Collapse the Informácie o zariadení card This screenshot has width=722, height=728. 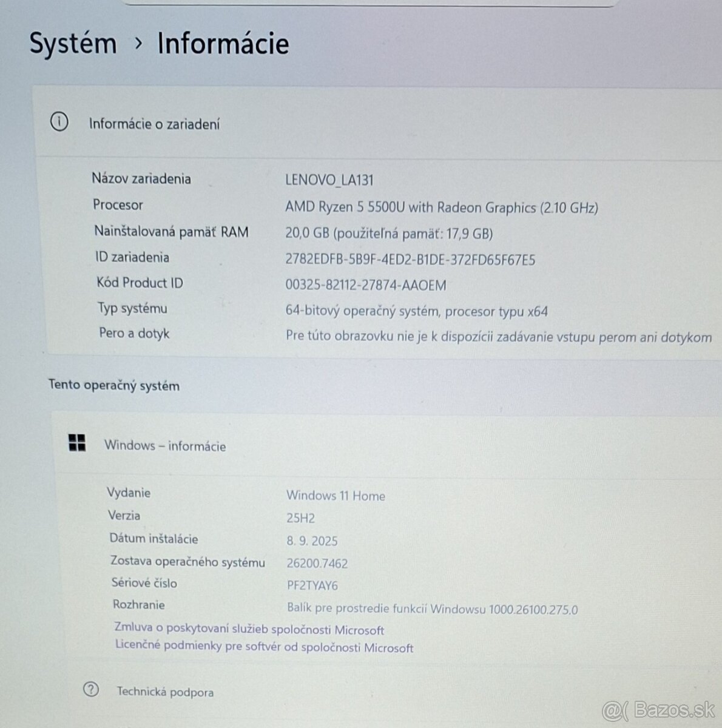(155, 124)
